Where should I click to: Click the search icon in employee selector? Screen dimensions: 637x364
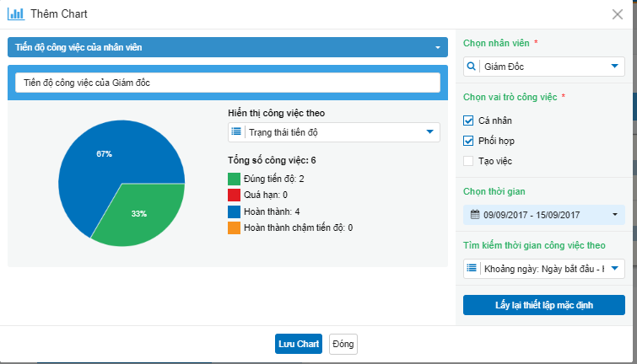471,67
